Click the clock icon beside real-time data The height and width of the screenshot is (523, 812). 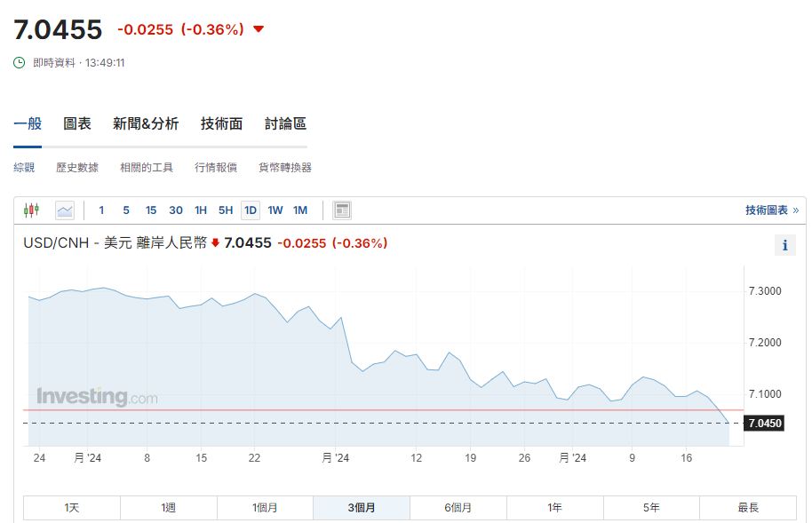click(x=20, y=63)
